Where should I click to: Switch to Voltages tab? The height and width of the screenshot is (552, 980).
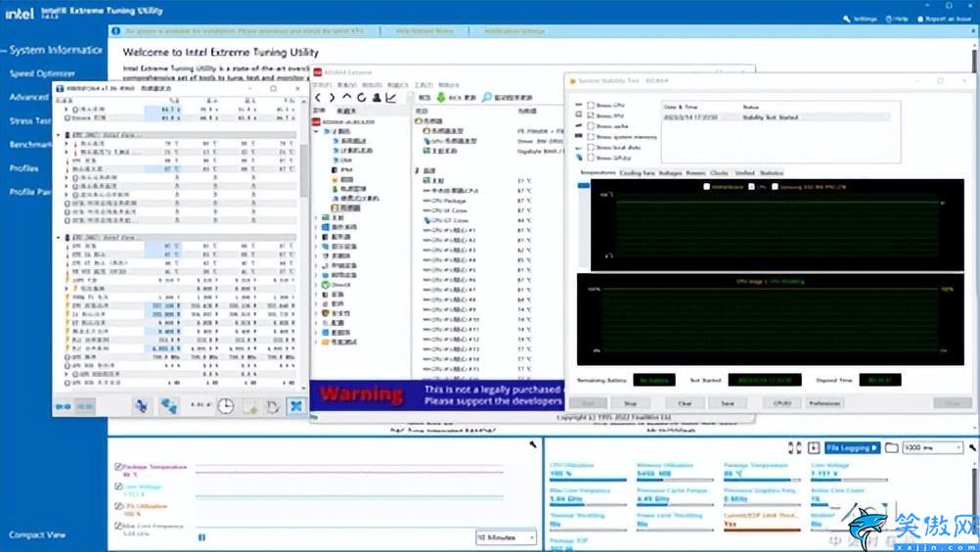click(670, 172)
